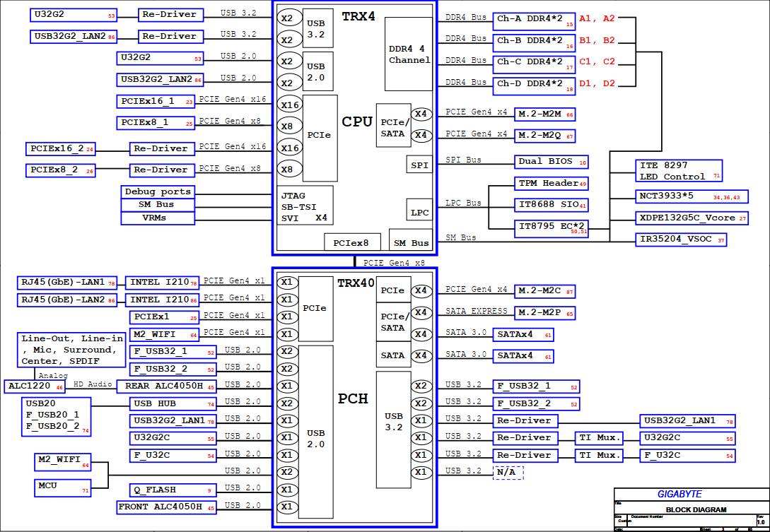Click the DDR4 4 Channel block
770x532 pixels.
[x=409, y=54]
